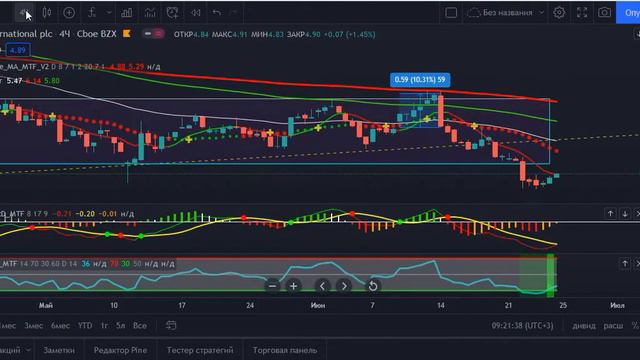The height and width of the screenshot is (360, 640).
Task: Select the 1г time range
Action: tap(104, 326)
